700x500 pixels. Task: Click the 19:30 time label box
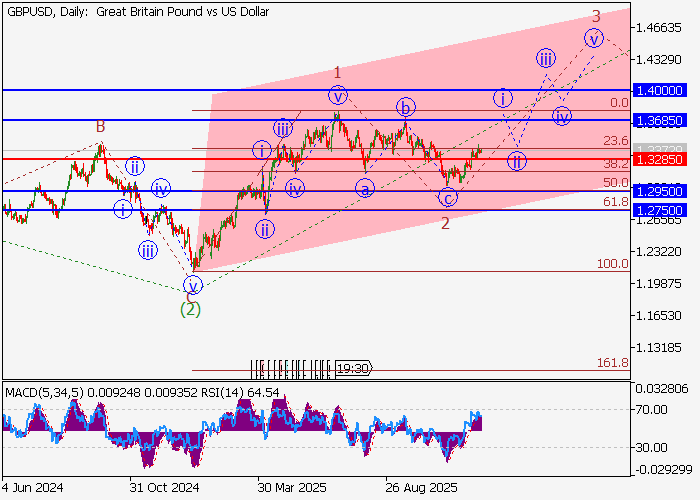[354, 369]
